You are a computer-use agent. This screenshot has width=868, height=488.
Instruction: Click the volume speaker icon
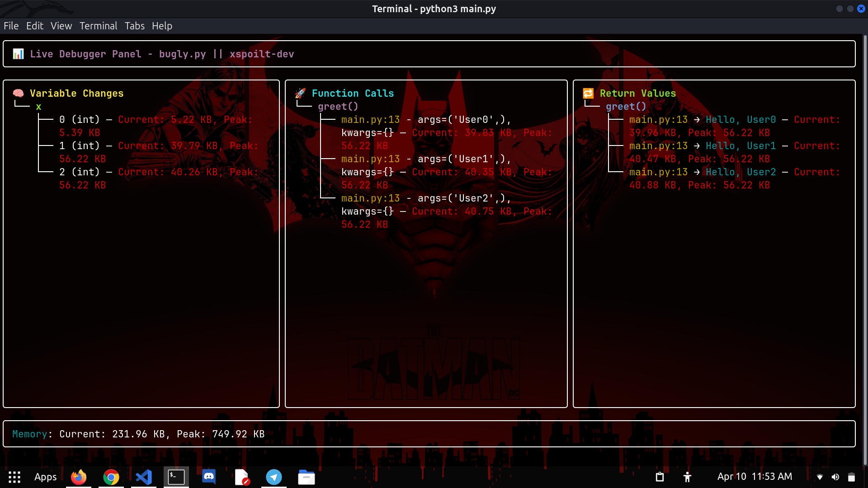[x=835, y=477]
